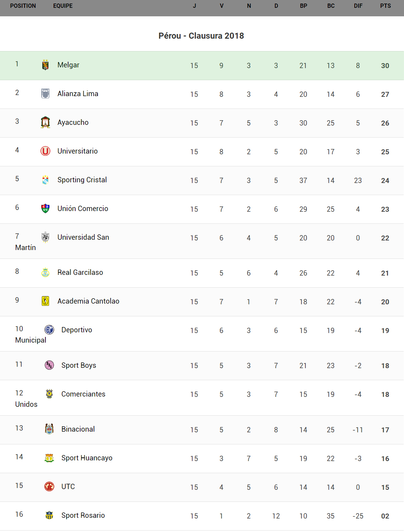Click the Alianza Lima crest icon
Screen dimensions: 404x532
coord(45,94)
